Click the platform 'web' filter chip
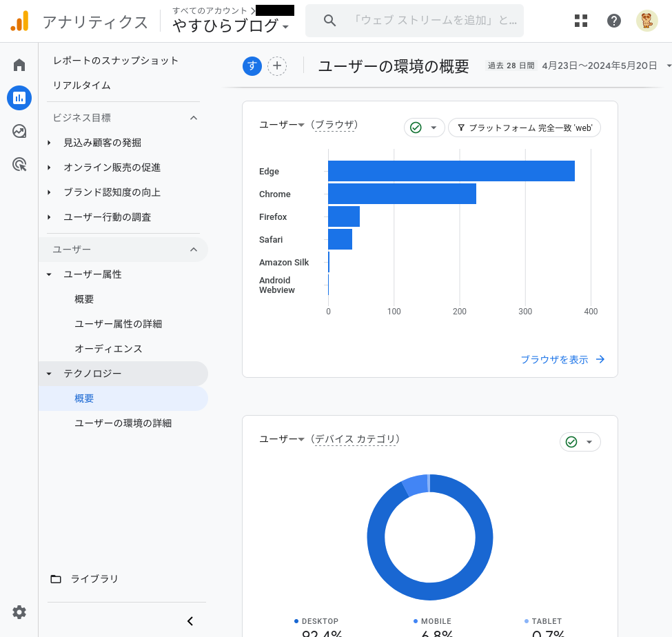 point(525,128)
